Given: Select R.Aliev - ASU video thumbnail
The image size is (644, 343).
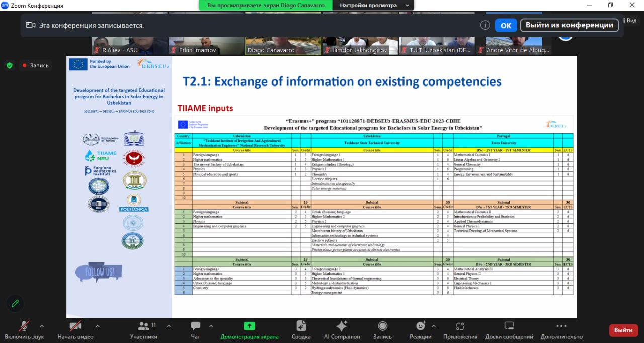Looking at the screenshot, I should [x=130, y=46].
